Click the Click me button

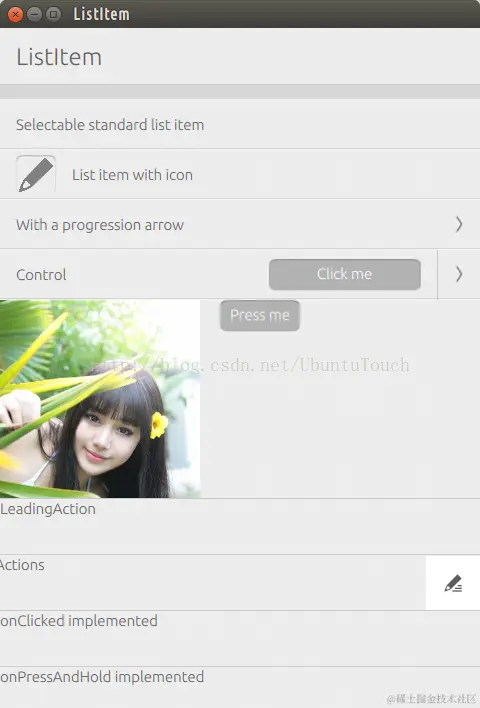(345, 274)
